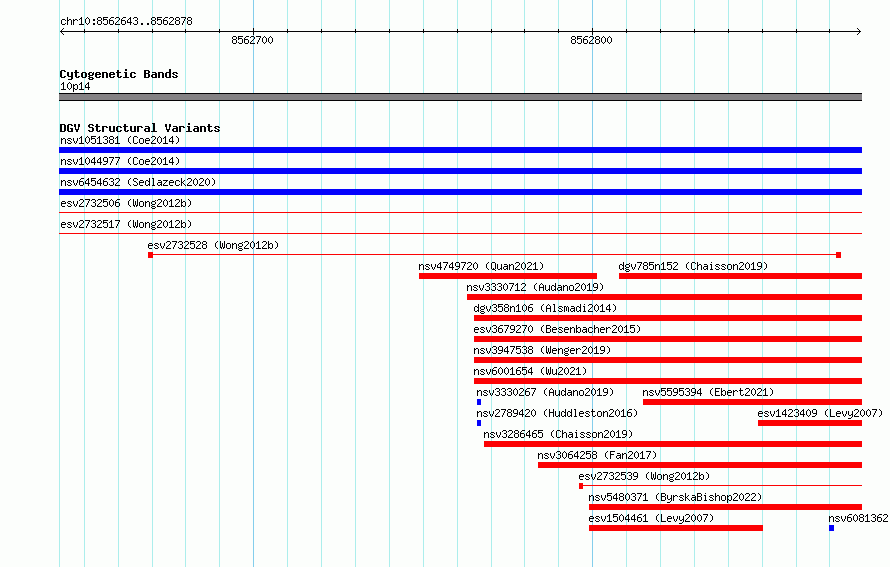The height and width of the screenshot is (567, 890).
Task: Select the nsv4749720 (Quan2021) label
Action: [x=481, y=266]
